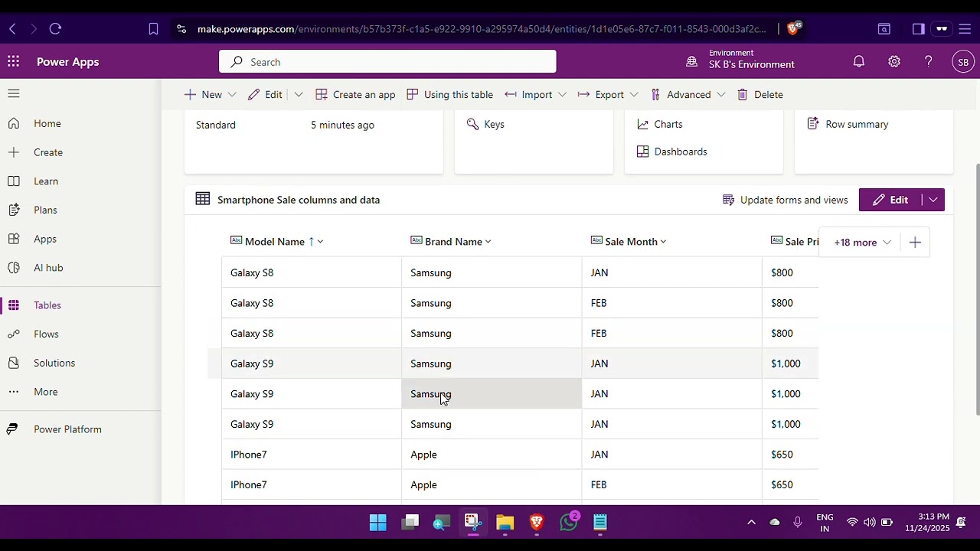The height and width of the screenshot is (551, 980).
Task: Open the Dashboards link
Action: 672,152
